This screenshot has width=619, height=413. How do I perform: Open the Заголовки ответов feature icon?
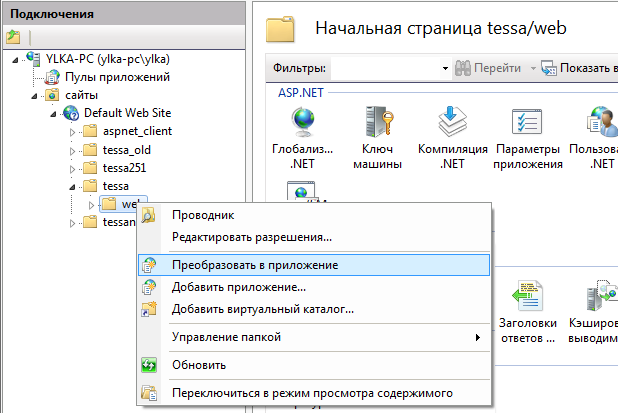[x=526, y=300]
